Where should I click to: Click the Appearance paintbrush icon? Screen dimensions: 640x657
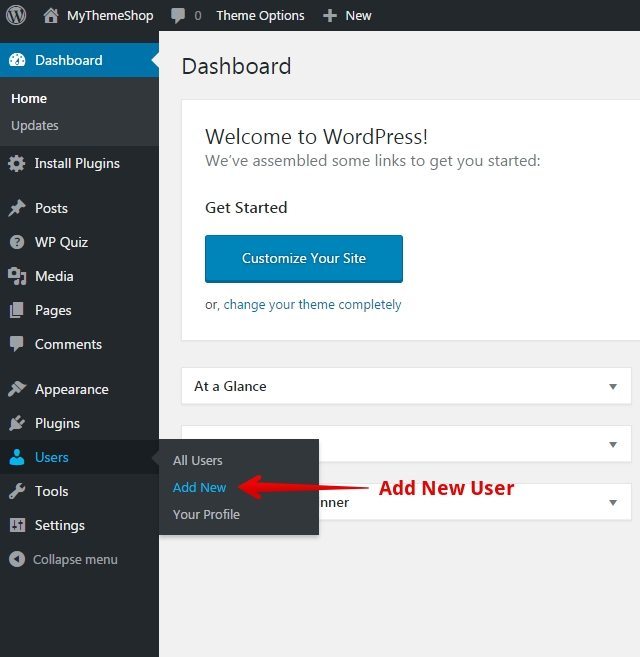17,389
